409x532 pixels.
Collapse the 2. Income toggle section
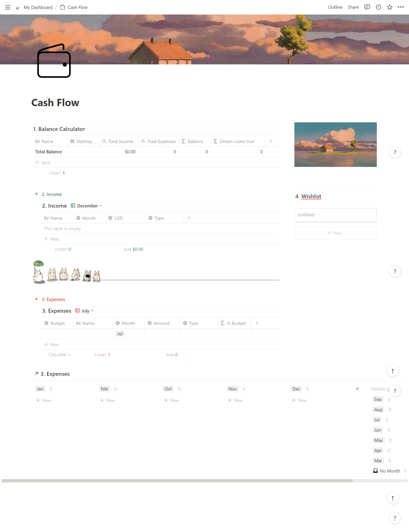click(x=37, y=194)
